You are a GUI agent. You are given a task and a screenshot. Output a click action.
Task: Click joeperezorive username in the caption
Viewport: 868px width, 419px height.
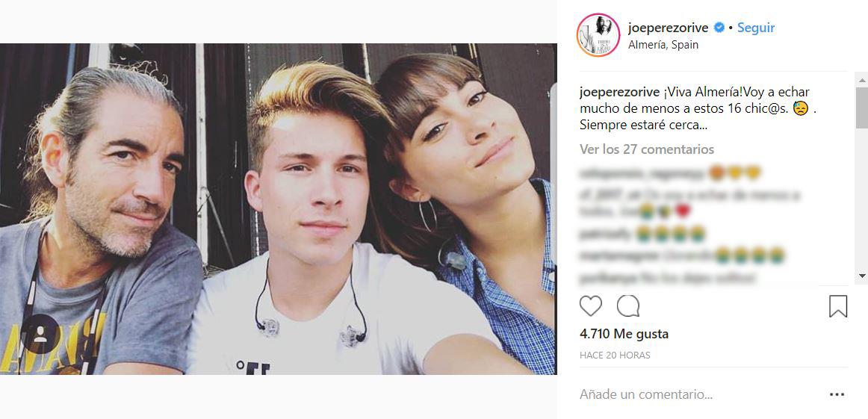(x=619, y=92)
